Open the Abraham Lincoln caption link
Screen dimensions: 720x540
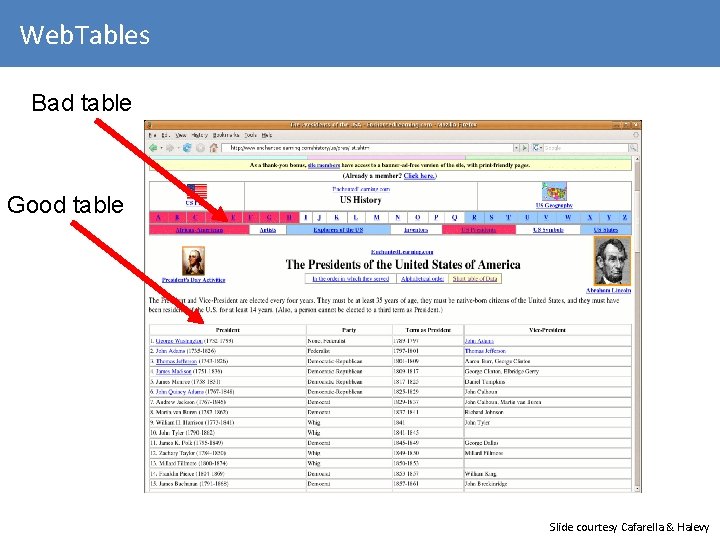609,291
